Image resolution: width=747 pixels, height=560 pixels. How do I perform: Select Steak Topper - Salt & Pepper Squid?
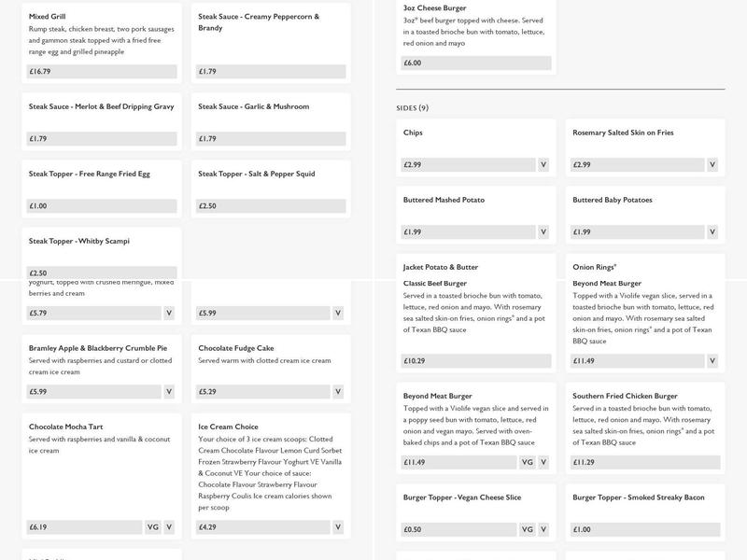(x=256, y=174)
